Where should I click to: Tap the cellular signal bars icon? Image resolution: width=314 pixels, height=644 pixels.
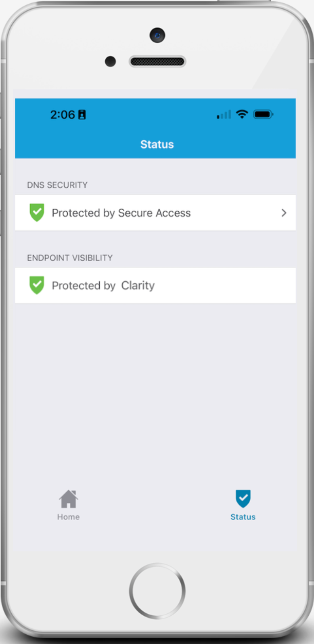pos(224,115)
